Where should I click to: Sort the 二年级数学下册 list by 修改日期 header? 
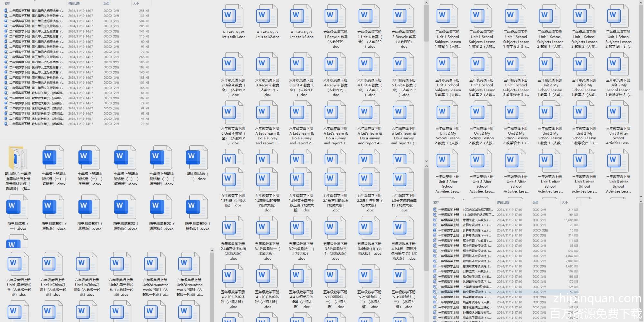[x=74, y=3]
